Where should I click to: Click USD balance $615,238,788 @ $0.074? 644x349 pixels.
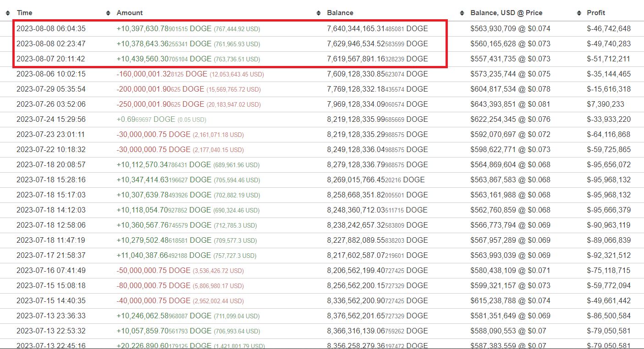(510, 300)
